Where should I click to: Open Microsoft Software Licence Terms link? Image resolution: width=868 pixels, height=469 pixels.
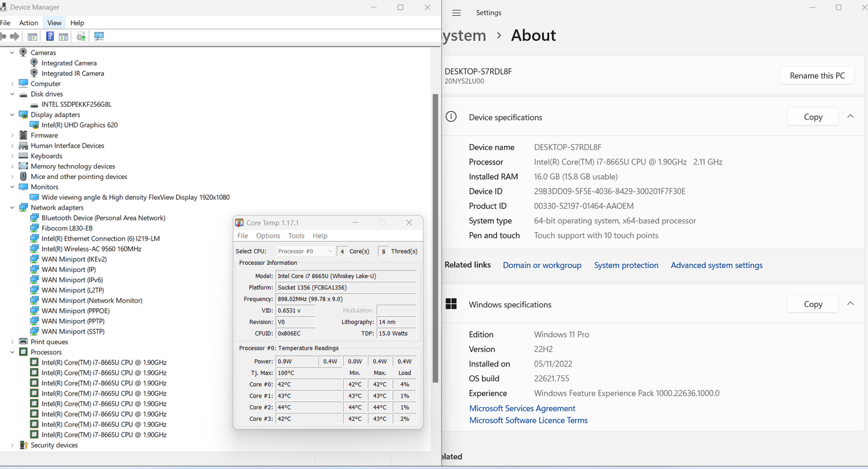point(528,420)
